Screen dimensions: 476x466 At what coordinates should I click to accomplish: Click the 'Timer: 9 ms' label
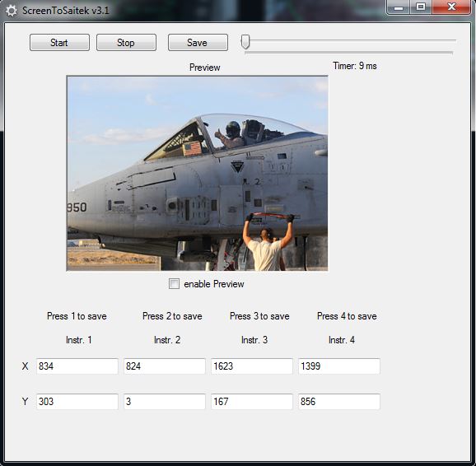click(355, 66)
